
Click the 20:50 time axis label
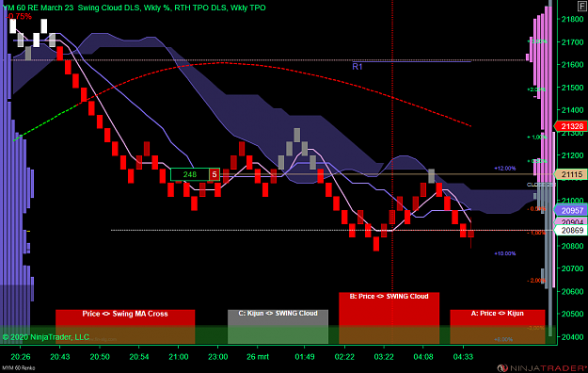point(100,356)
